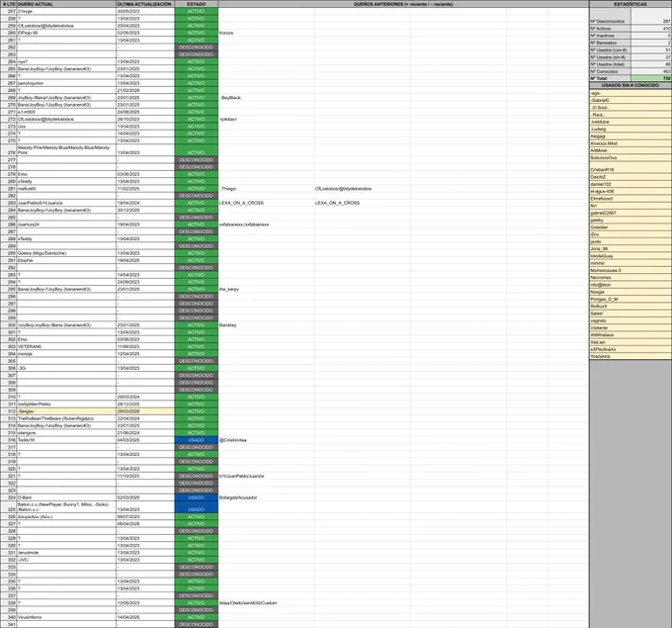Click the DESCONOCIDO status of row 262

(197, 47)
